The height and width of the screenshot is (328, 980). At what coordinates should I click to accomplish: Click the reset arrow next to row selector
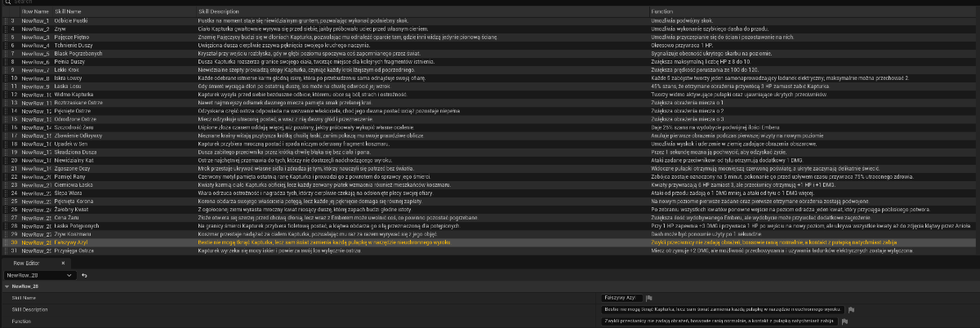click(x=85, y=275)
